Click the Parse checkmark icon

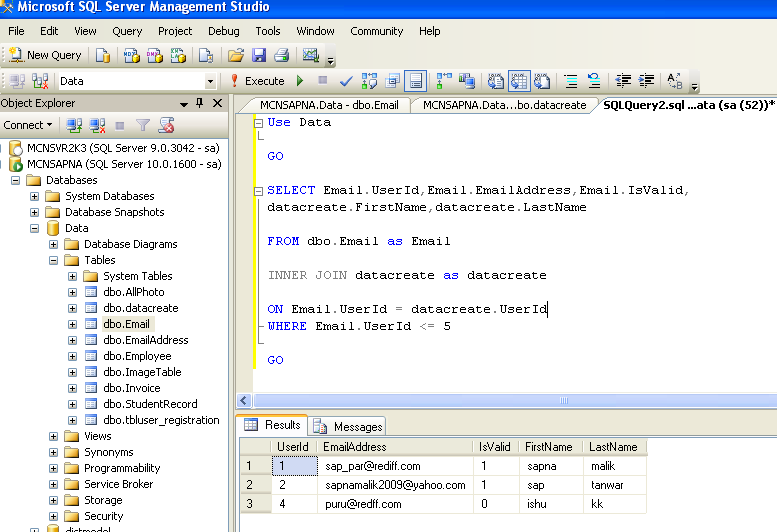(346, 81)
